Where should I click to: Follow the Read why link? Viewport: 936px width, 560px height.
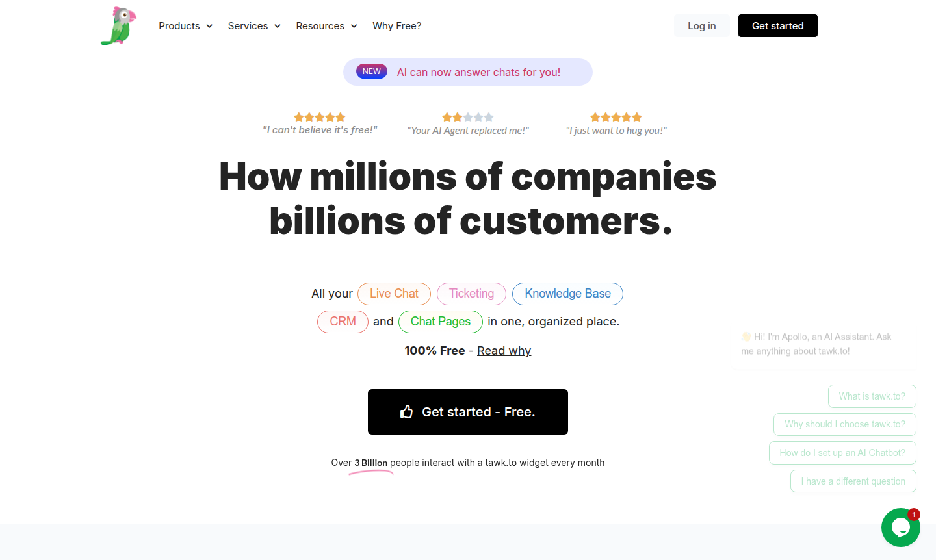pyautogui.click(x=504, y=351)
